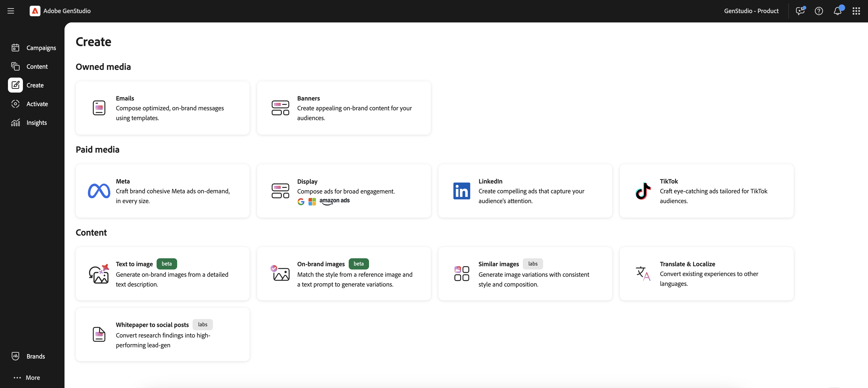
Task: Click the Brands badge icon
Action: coord(15,356)
